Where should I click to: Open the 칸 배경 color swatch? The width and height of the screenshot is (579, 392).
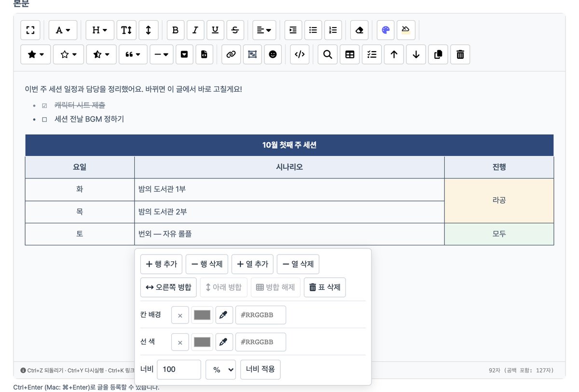[202, 315]
